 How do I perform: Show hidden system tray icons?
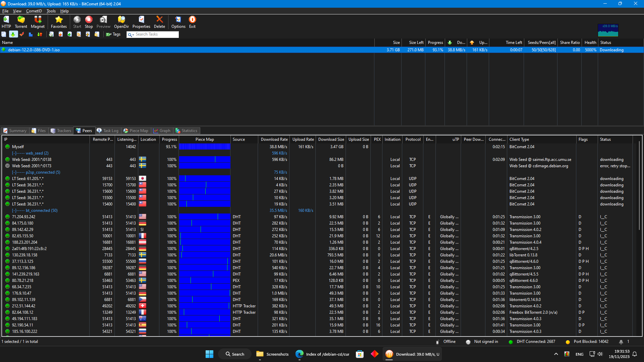click(556, 354)
